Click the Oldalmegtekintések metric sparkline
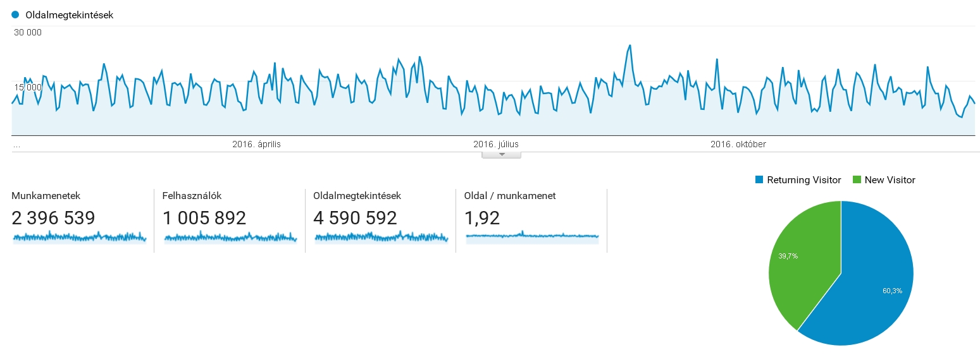 [381, 238]
